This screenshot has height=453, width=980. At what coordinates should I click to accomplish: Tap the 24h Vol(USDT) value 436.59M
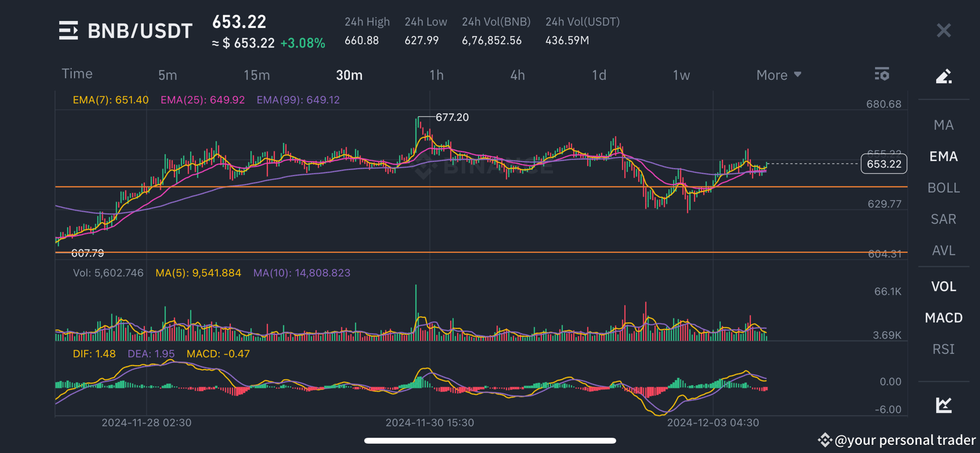567,40
